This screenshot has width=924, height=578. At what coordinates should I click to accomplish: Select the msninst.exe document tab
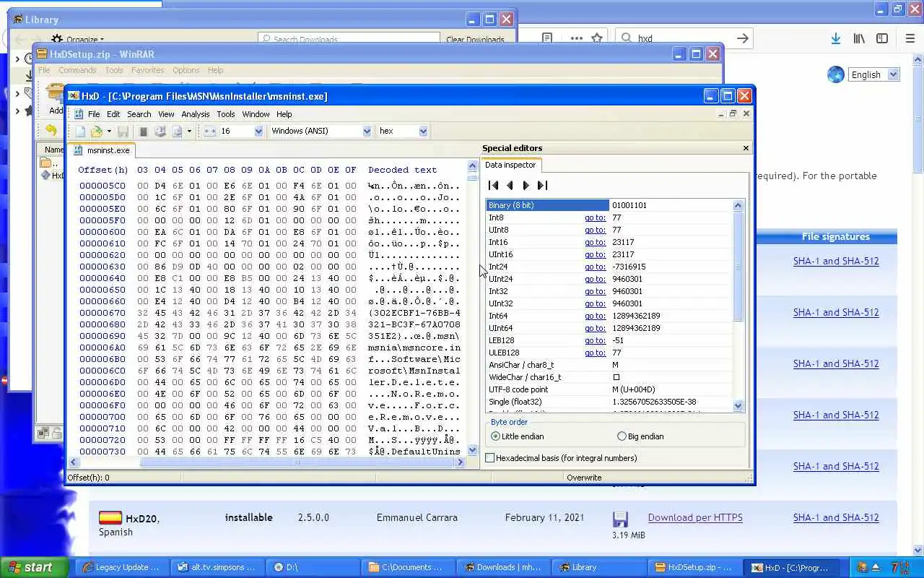click(102, 150)
